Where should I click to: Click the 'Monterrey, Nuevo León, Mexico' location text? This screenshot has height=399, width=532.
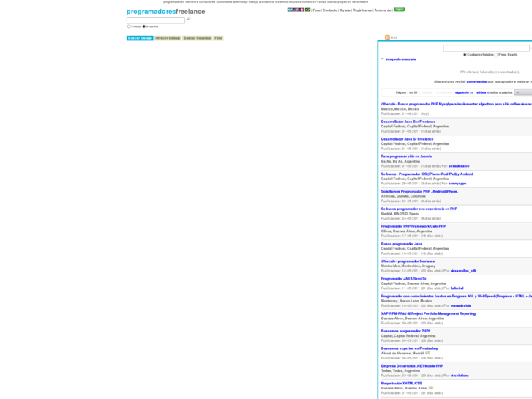406,301
